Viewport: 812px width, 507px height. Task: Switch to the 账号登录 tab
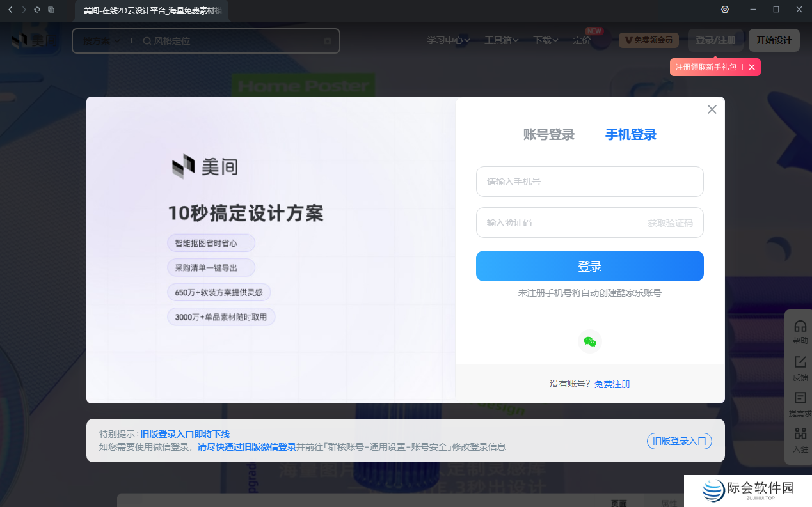(548, 135)
